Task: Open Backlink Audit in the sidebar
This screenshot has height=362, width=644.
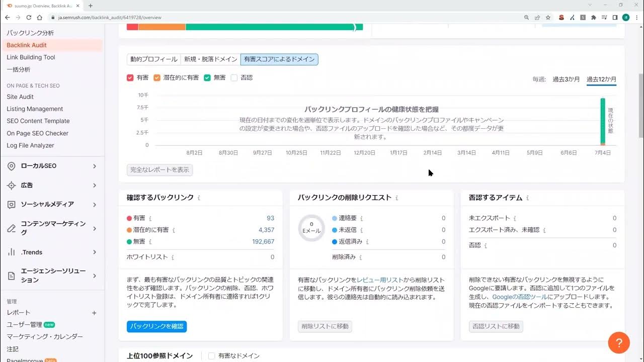Action: tap(51, 45)
